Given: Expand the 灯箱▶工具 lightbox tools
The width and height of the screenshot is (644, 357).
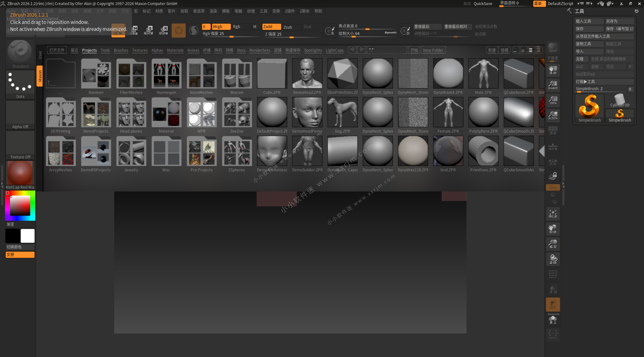Looking at the screenshot, I should pos(604,82).
